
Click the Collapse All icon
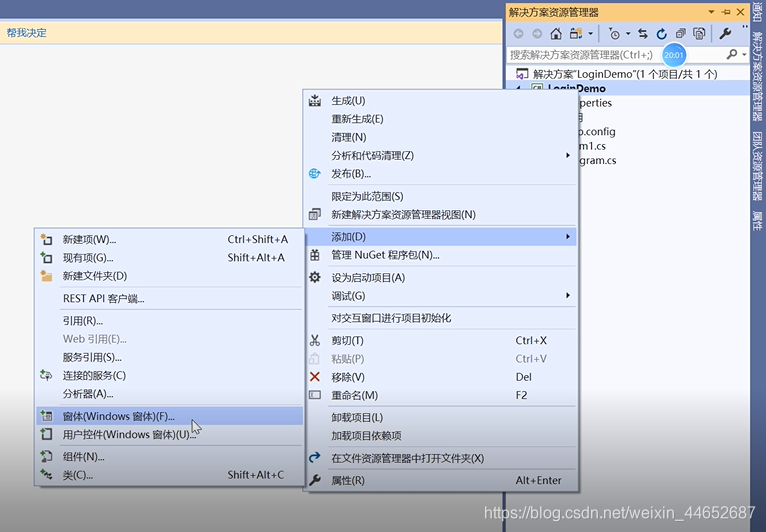[681, 34]
